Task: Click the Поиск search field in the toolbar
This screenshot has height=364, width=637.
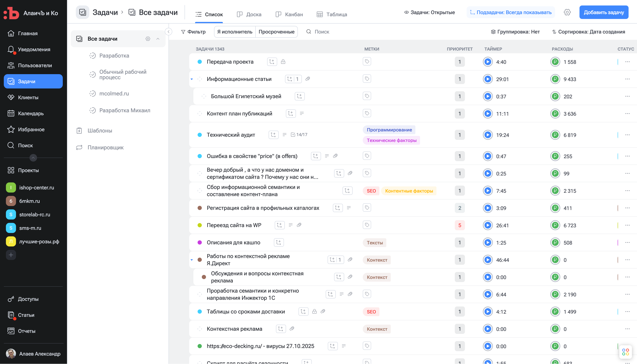Action: tap(322, 32)
